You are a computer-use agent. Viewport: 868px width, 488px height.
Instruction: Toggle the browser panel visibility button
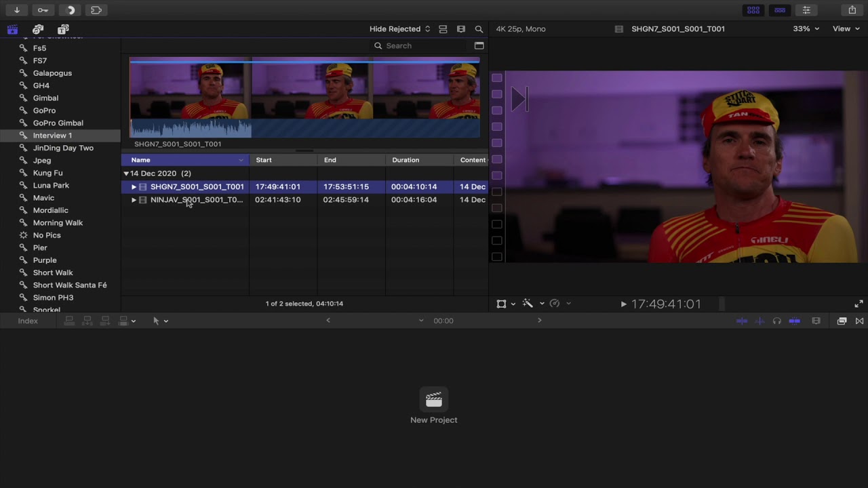tap(753, 10)
